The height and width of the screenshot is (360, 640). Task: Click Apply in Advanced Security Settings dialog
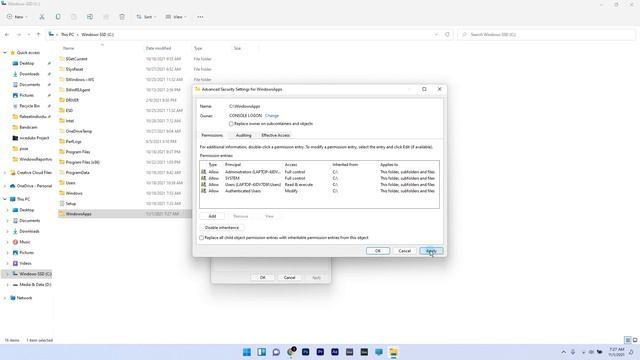click(431, 251)
